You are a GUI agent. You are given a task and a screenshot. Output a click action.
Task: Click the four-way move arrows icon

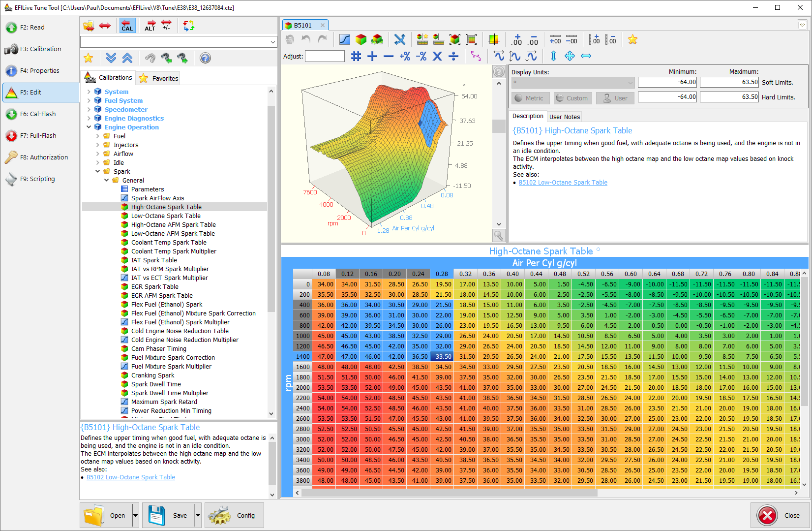tap(570, 56)
